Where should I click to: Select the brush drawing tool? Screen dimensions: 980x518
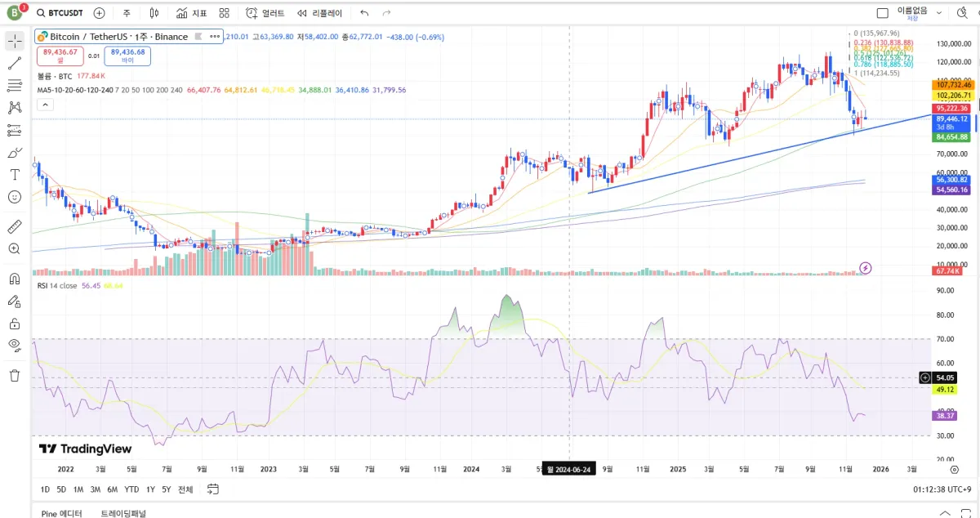[15, 152]
